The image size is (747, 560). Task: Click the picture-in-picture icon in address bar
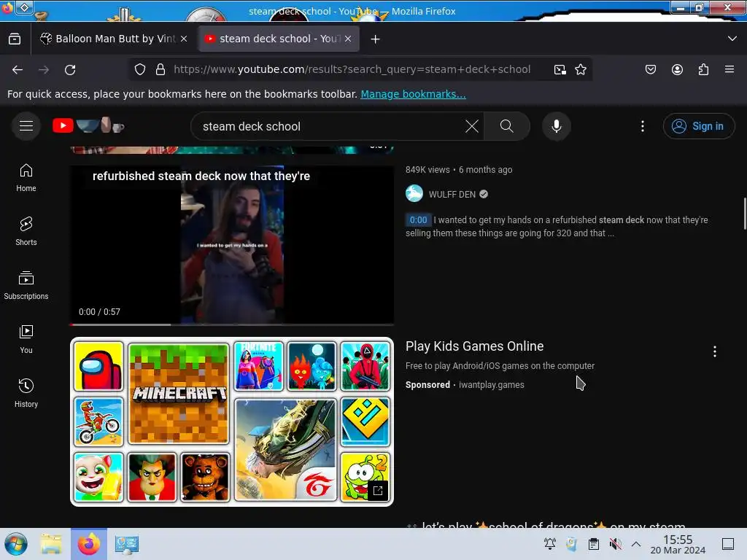click(560, 69)
